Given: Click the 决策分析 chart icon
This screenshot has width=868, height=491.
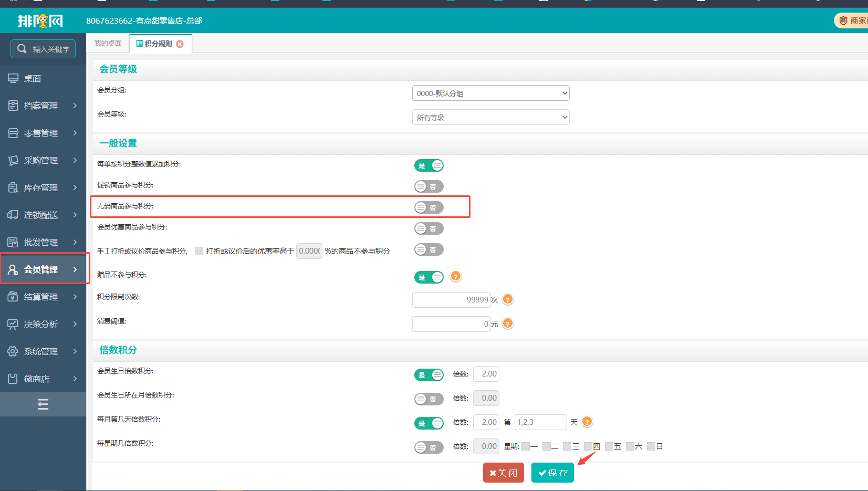Looking at the screenshot, I should [13, 324].
